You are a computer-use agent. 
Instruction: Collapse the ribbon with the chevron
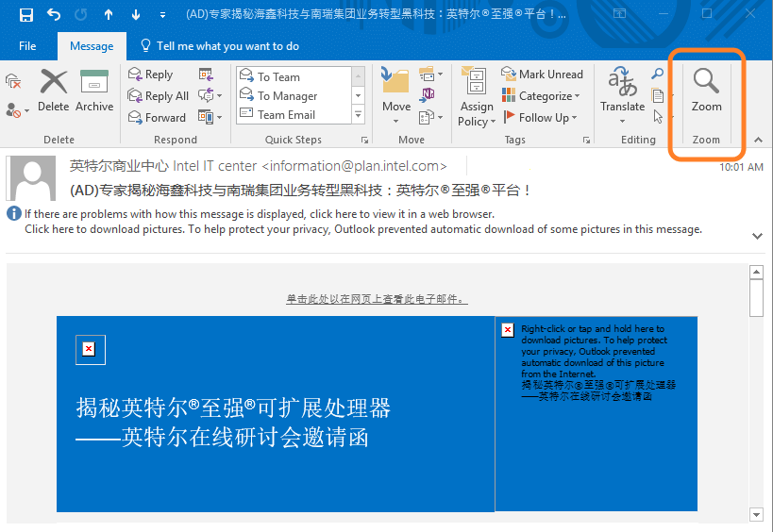pyautogui.click(x=758, y=140)
